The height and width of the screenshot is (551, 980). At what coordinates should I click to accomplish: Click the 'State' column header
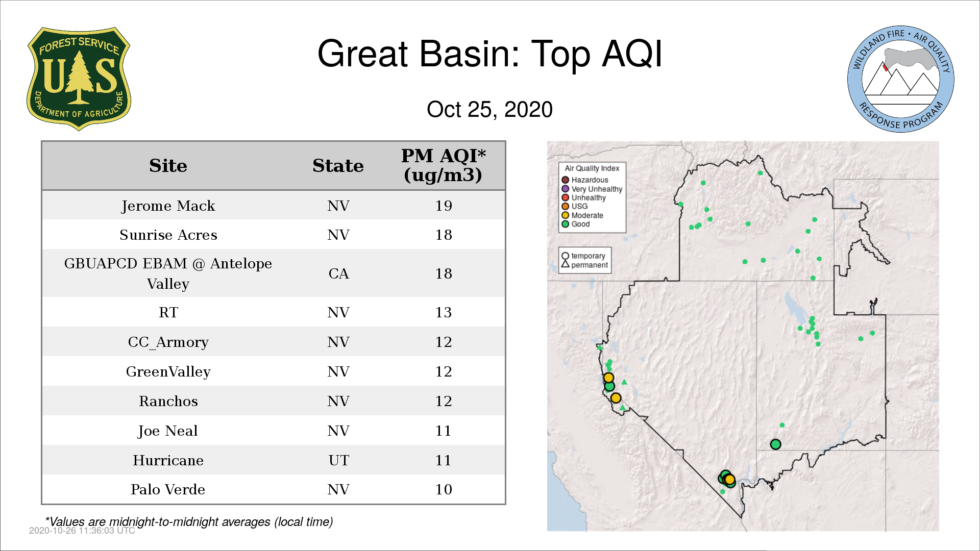point(338,166)
